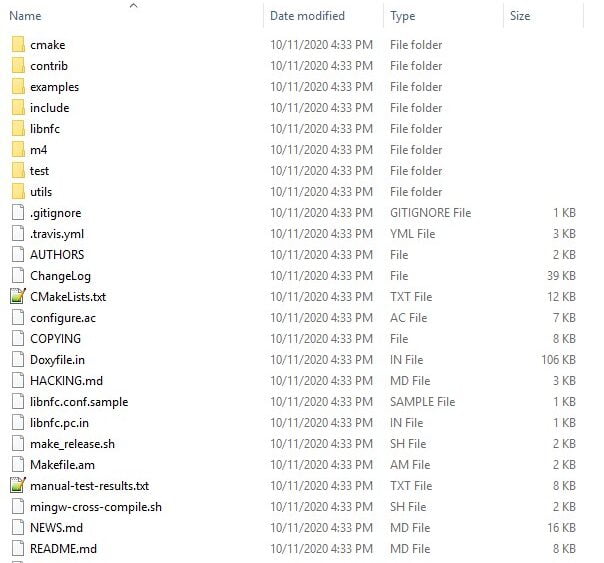Click the m4 folder icon

point(18,150)
